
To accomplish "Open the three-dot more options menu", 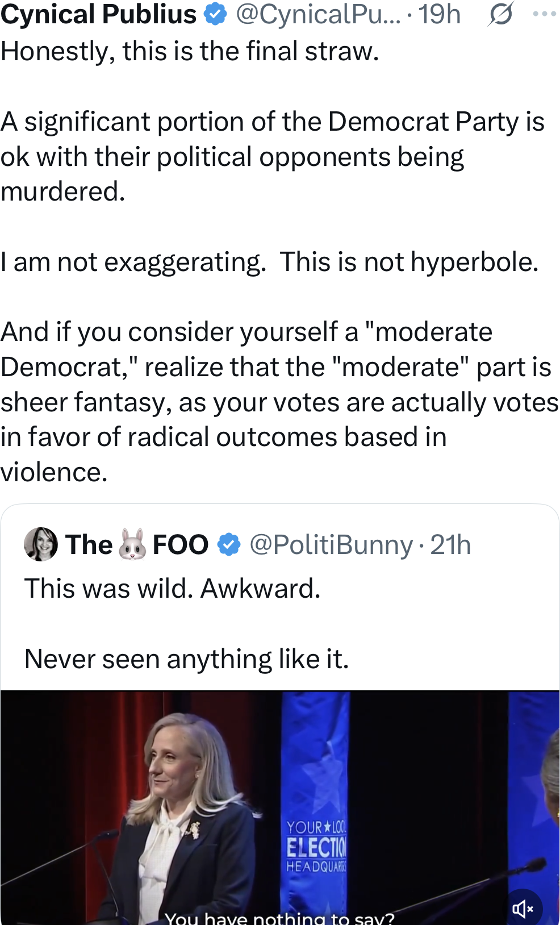I will pos(544,14).
